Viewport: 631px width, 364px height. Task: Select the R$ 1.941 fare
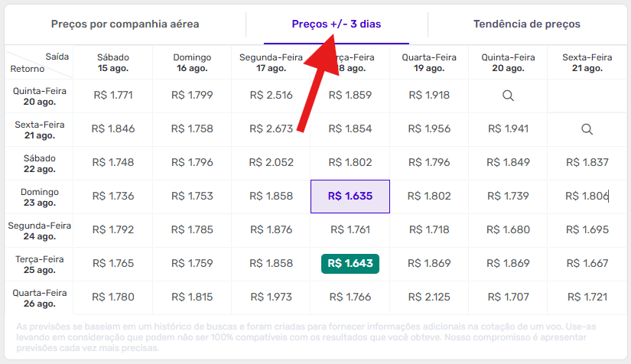[x=508, y=129]
